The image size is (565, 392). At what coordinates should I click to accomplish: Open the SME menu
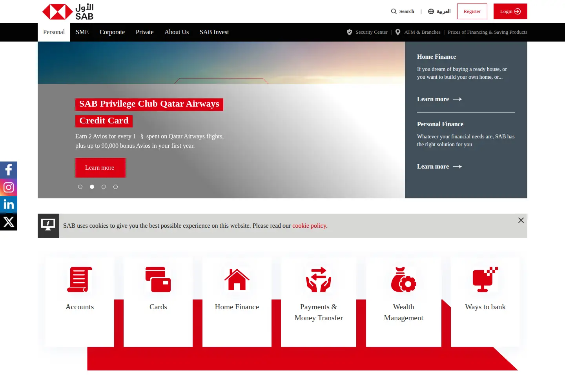coord(82,32)
